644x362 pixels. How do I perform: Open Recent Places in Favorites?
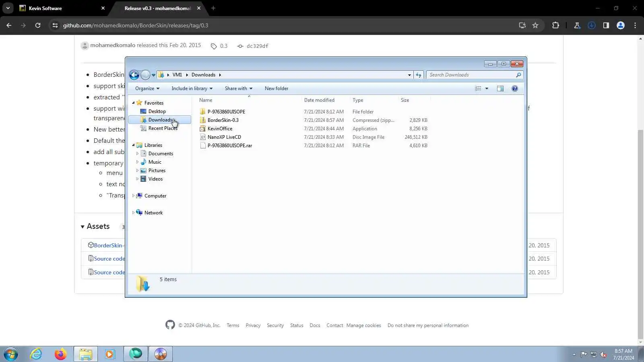tap(163, 128)
